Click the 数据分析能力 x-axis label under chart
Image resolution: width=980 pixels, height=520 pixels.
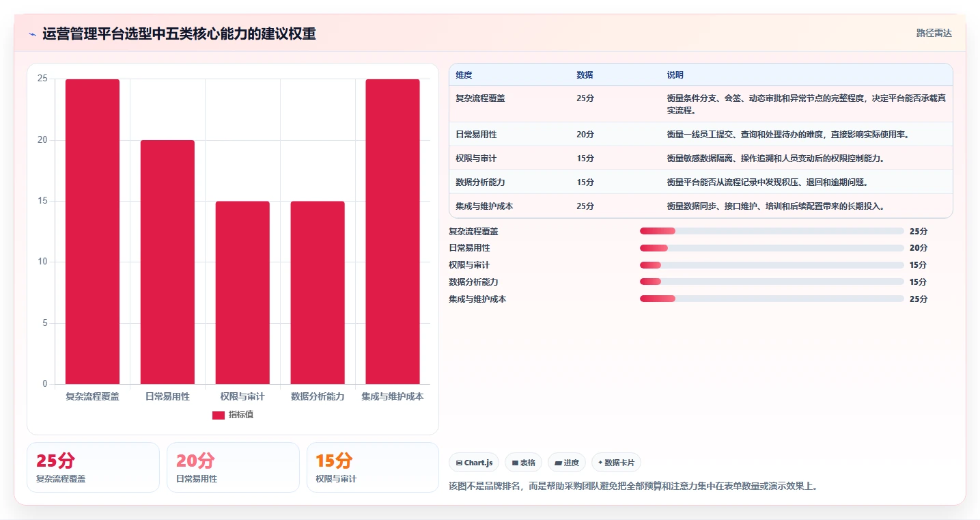click(318, 396)
